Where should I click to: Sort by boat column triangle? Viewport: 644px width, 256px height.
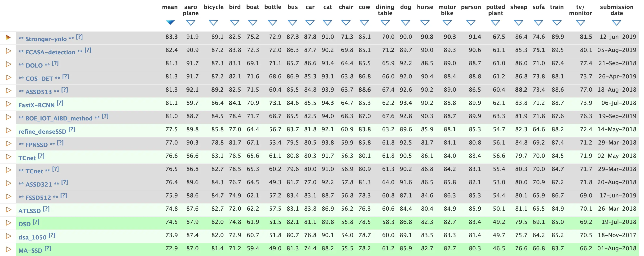click(252, 23)
